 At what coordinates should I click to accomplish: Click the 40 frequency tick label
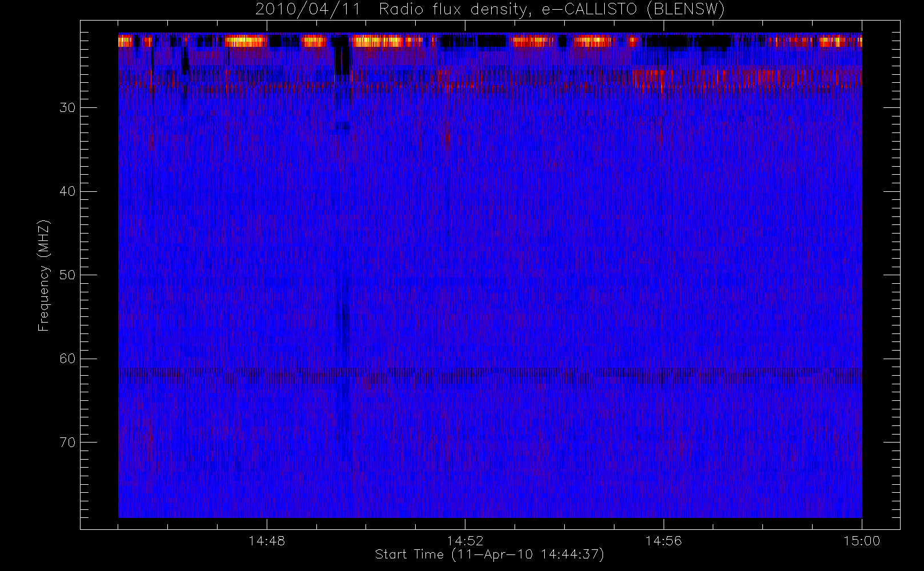coord(67,191)
